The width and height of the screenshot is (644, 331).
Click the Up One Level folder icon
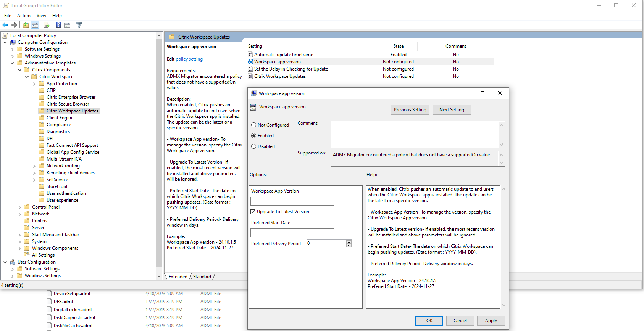26,25
